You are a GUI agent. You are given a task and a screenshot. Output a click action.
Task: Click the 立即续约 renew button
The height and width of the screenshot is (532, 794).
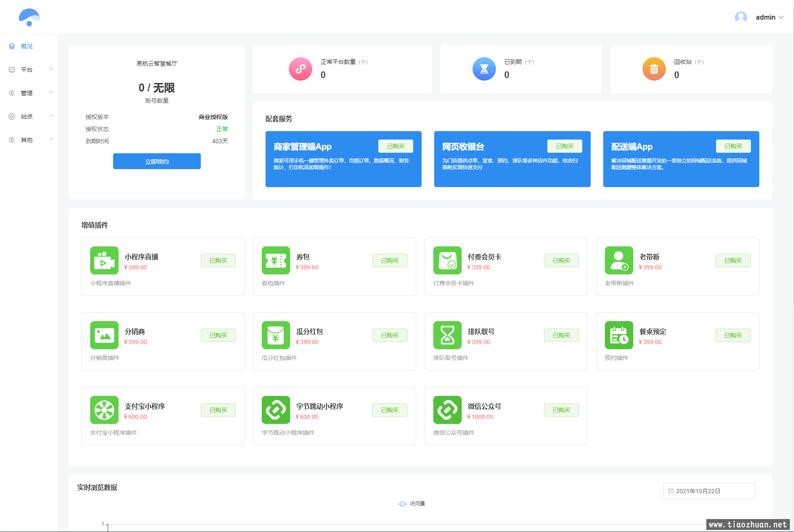click(x=157, y=161)
